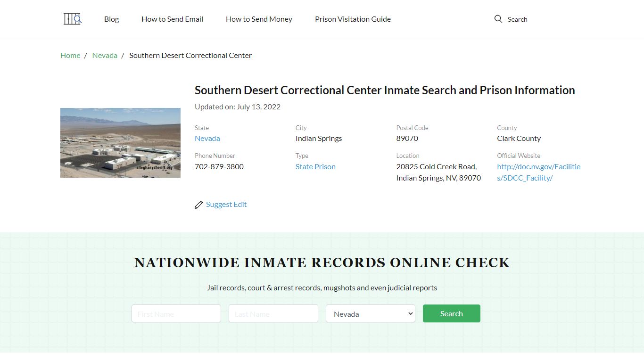Expand the Nevada state dropdown
The image size is (644, 362).
click(x=371, y=313)
